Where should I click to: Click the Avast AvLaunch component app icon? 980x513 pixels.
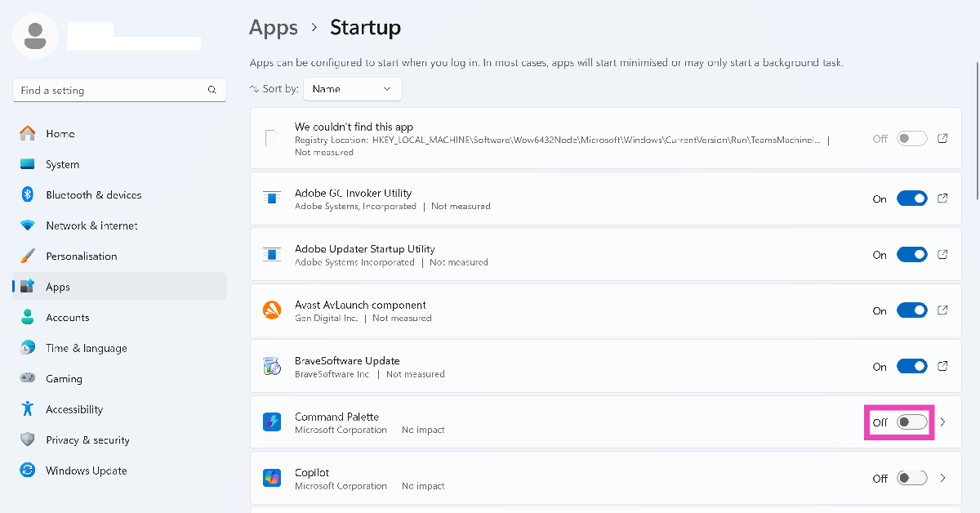272,310
